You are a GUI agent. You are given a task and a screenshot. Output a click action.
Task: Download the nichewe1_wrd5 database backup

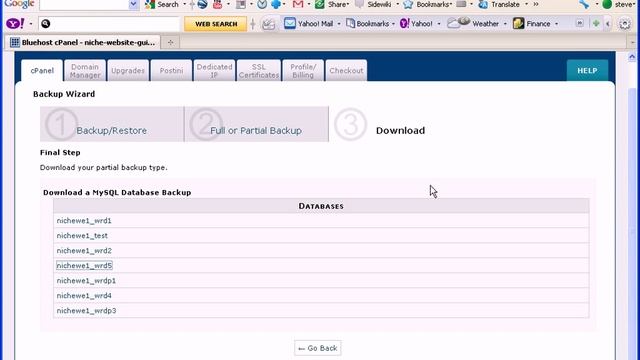(84, 266)
